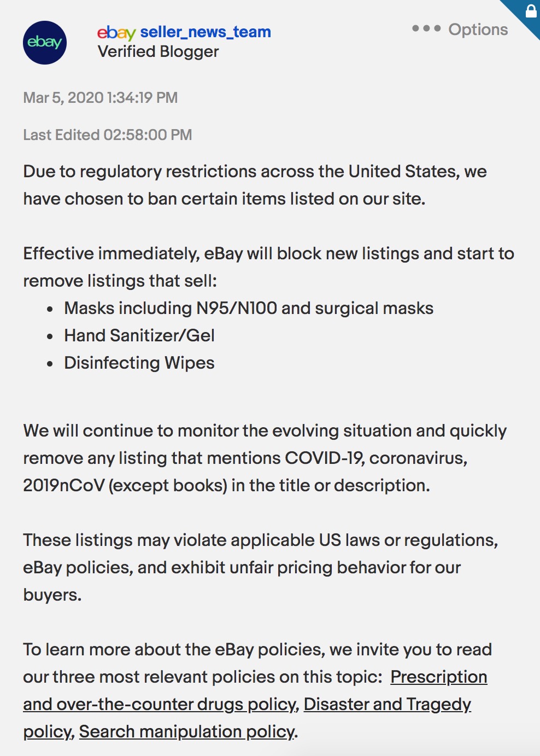Click the multicolor eBay logo beside the username
The height and width of the screenshot is (756, 540).
coord(116,33)
